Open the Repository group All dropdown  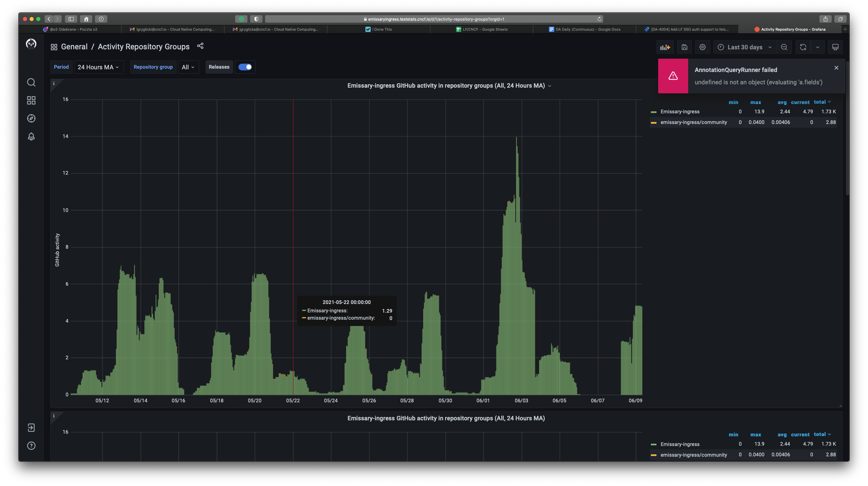click(188, 67)
